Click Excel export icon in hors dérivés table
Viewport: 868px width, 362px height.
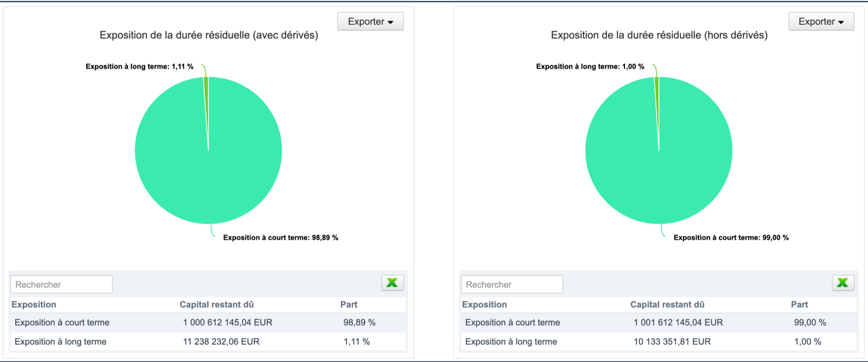click(843, 283)
